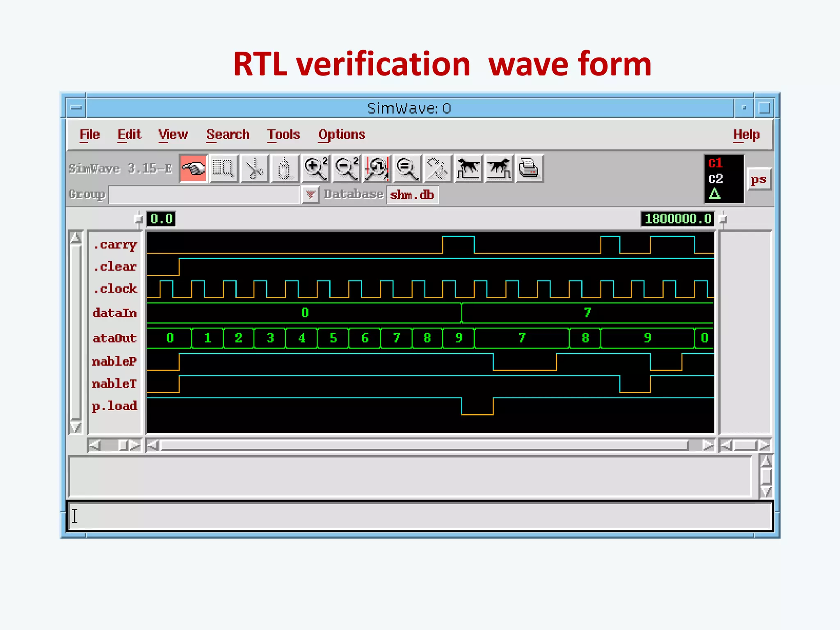Select cursor C2 in cursor panel
This screenshot has width=840, height=630.
click(715, 179)
